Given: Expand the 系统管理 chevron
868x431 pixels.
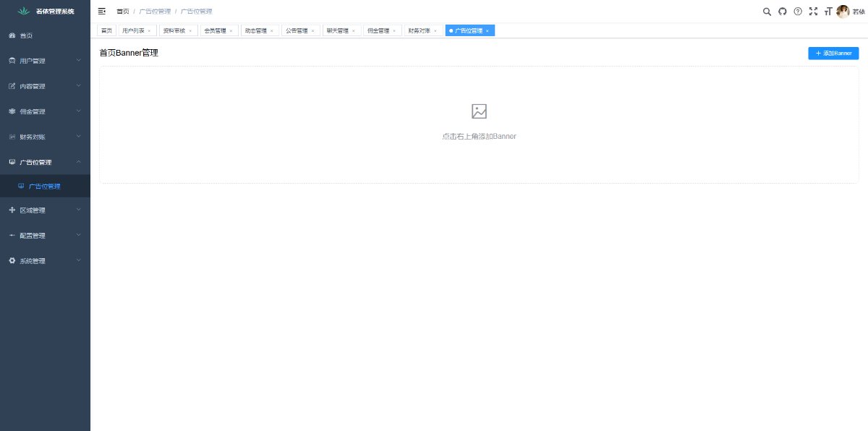Looking at the screenshot, I should [x=79, y=261].
